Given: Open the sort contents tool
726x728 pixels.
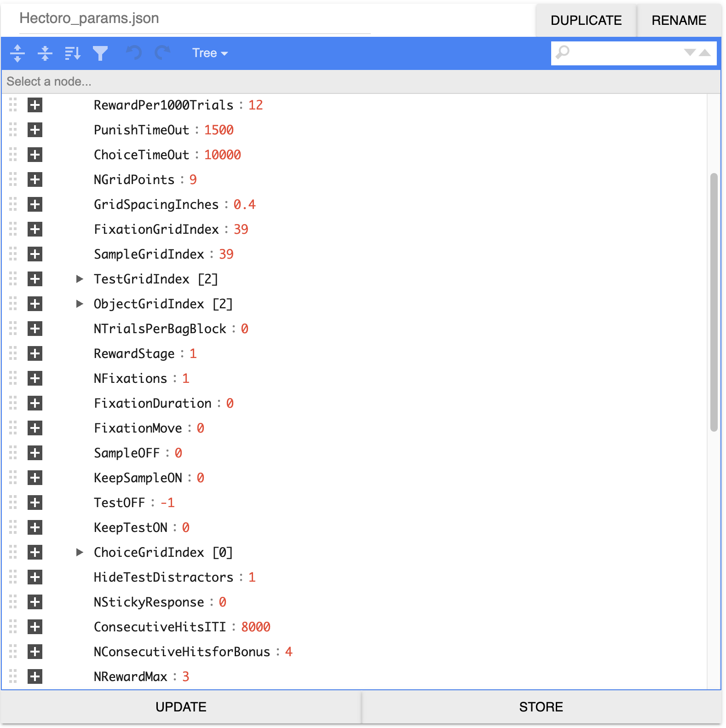Looking at the screenshot, I should [x=73, y=53].
